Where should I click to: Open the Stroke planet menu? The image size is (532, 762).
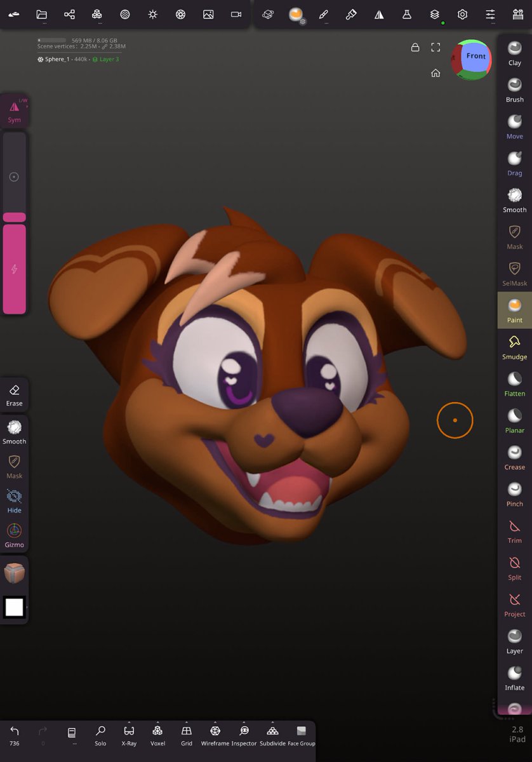click(x=268, y=14)
